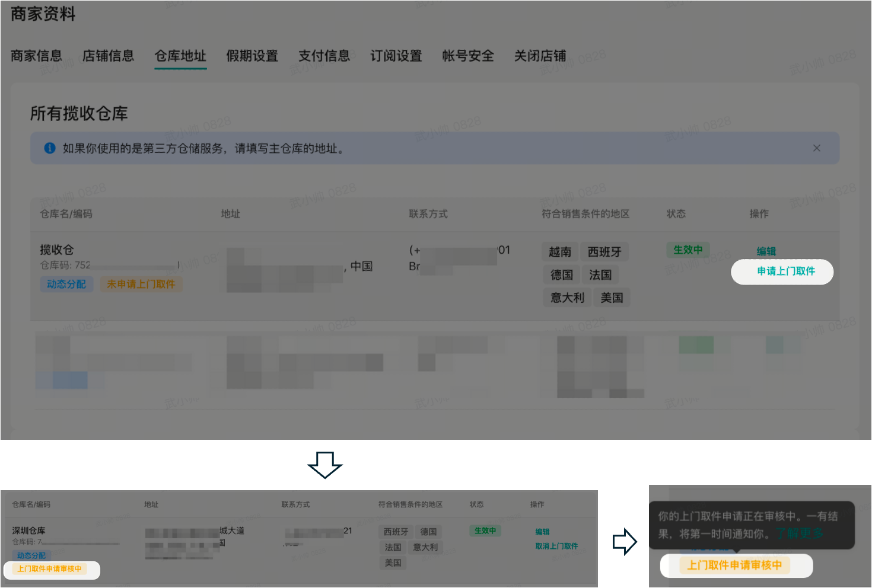Image resolution: width=872 pixels, height=588 pixels.
Task: Click the right-pointing arrow beside the 深圳仓库 table
Action: (x=625, y=542)
